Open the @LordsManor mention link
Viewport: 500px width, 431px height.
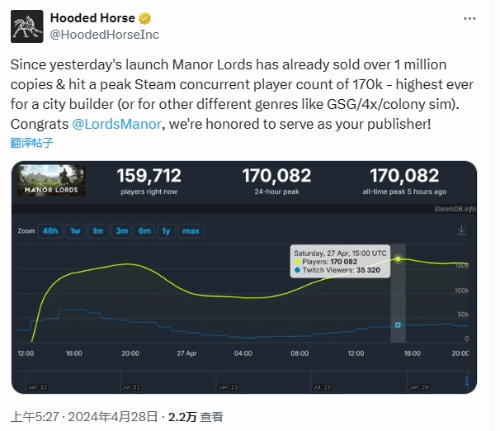[117, 124]
